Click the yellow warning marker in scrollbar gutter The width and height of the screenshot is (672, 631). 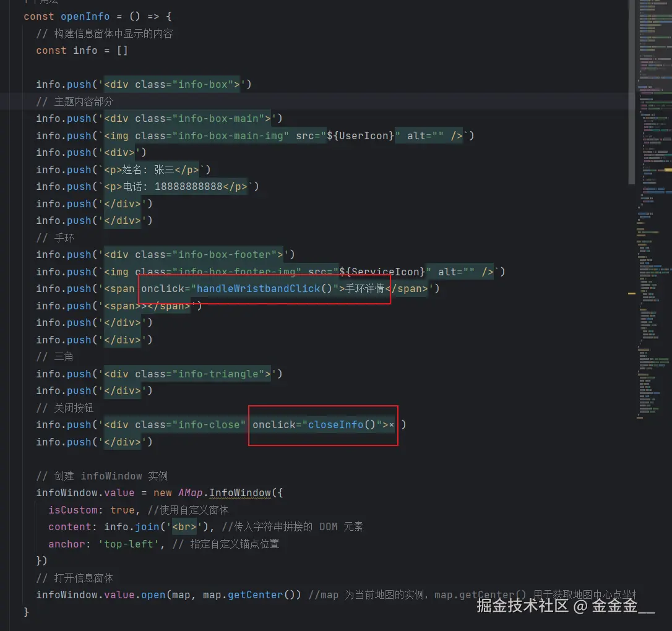631,293
